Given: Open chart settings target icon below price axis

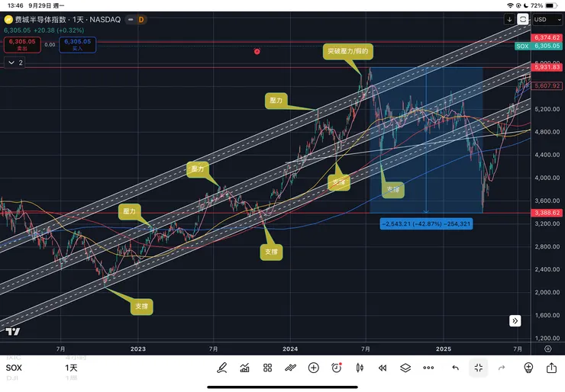Looking at the screenshot, I should (547, 349).
